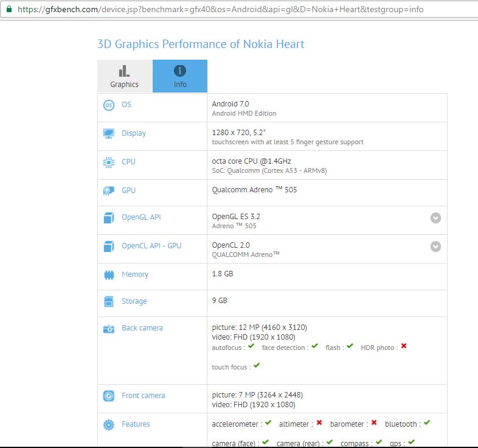Click the Memory label
Viewport: 478px width, 448px height.
click(x=135, y=275)
